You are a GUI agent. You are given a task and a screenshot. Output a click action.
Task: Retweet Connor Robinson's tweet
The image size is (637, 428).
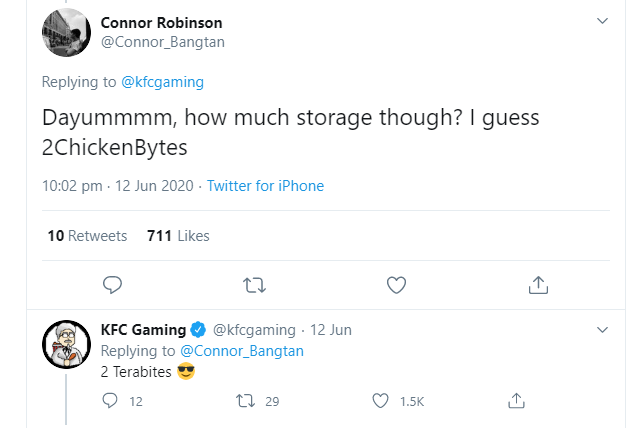point(255,285)
